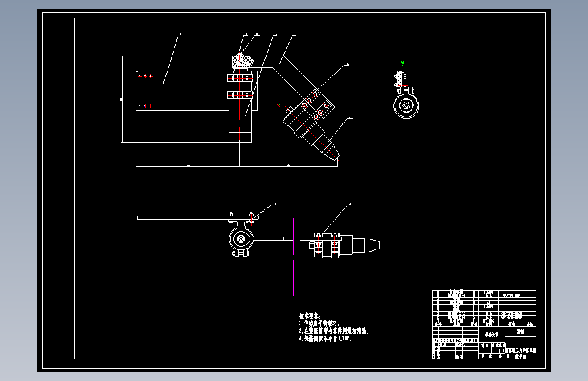Screen dimensions: 588x381
Task: Select the round clamp hub in the bottom view
Action: click(x=241, y=239)
